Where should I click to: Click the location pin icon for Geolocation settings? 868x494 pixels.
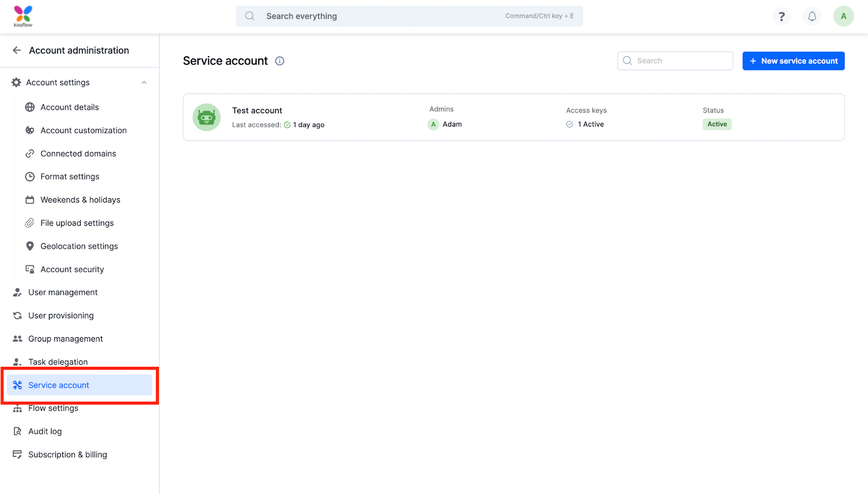tap(30, 246)
